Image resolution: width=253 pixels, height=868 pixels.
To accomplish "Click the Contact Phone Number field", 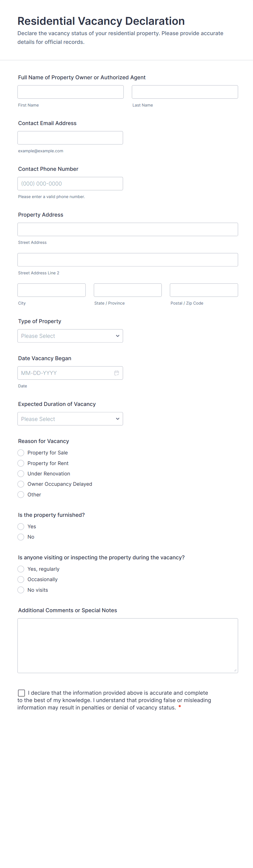I will click(x=70, y=184).
